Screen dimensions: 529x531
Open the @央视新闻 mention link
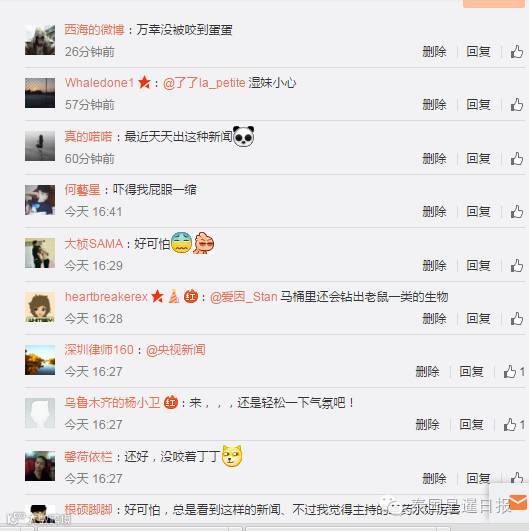[x=175, y=350]
